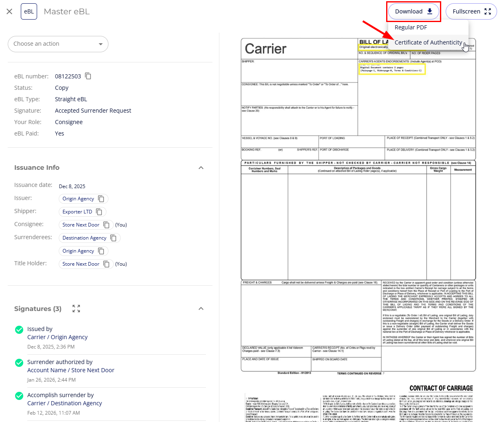Click the Contract of Carriage page preview
This screenshot has height=422, width=504.
[x=358, y=402]
